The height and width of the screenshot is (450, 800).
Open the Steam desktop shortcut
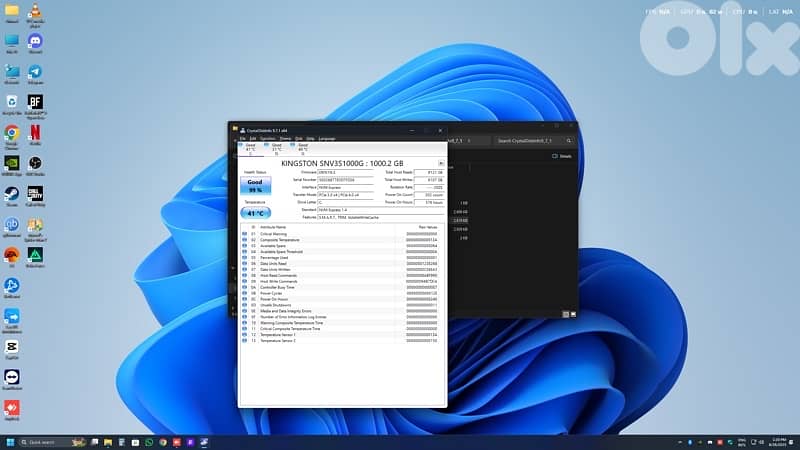(12, 194)
